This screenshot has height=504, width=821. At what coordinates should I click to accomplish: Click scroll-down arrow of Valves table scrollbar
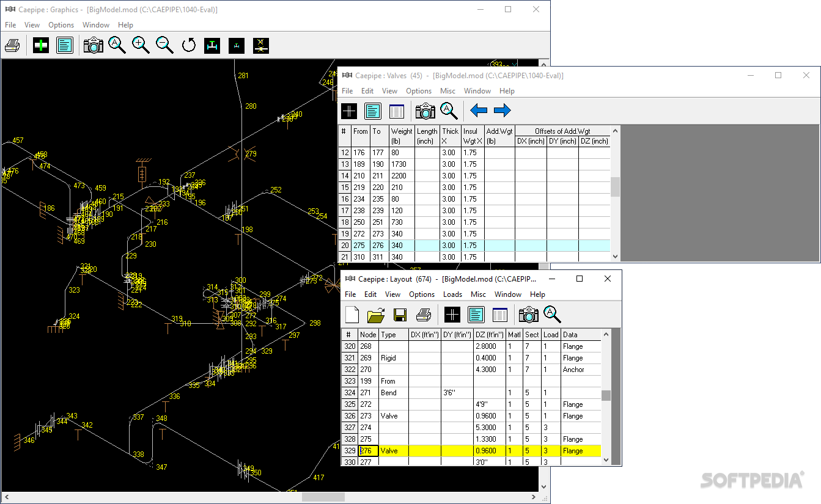click(x=616, y=257)
